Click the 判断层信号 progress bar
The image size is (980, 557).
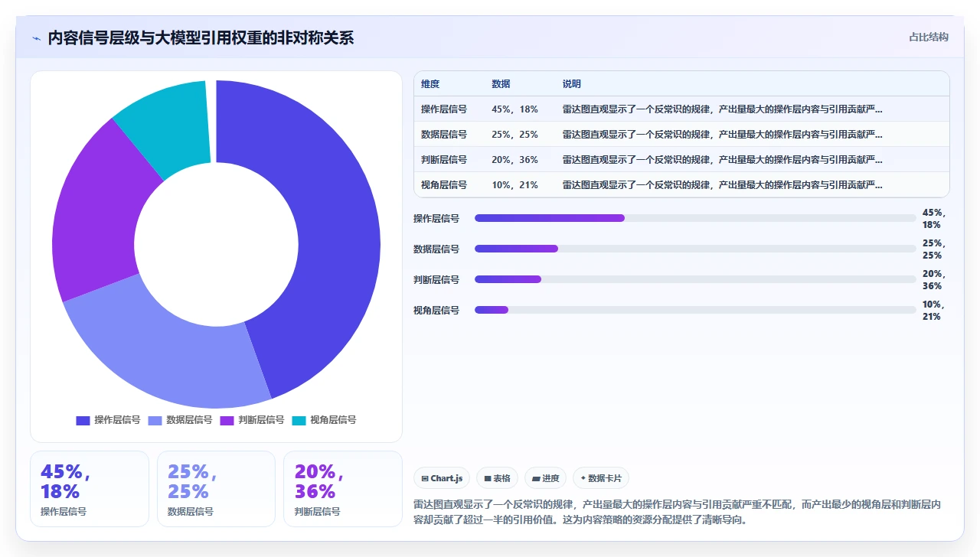[695, 279]
